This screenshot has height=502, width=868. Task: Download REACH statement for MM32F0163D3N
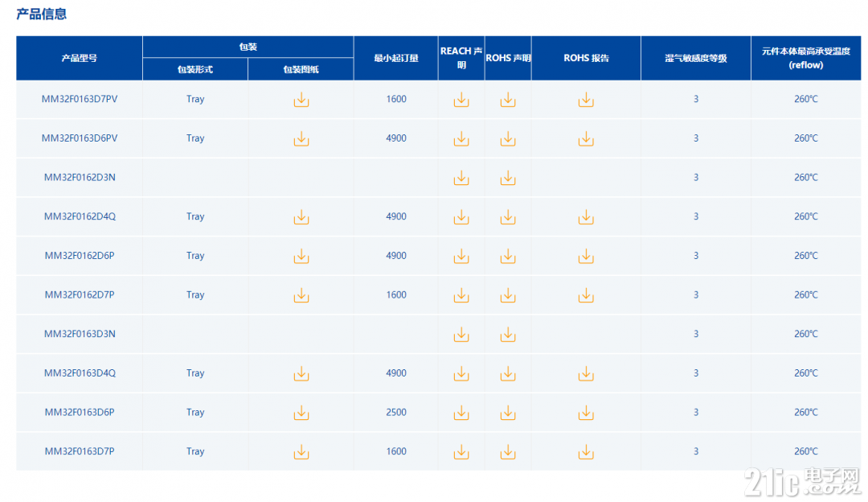coord(461,335)
